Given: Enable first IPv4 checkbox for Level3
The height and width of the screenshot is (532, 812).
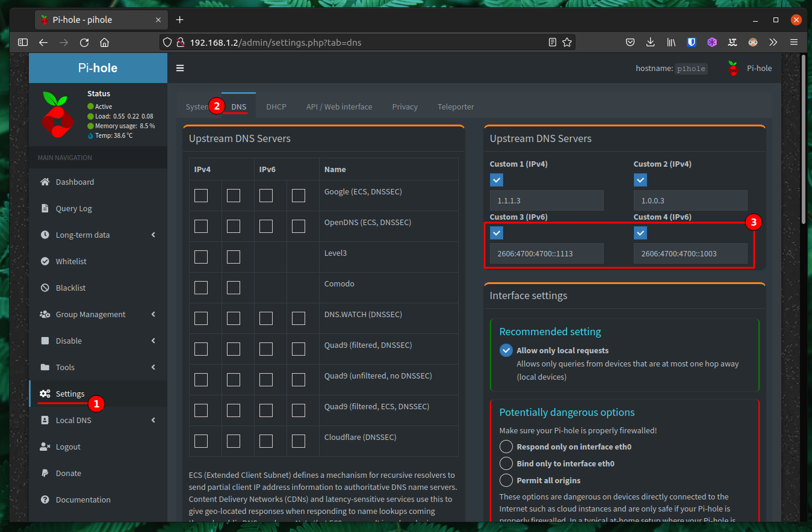Looking at the screenshot, I should [x=201, y=257].
